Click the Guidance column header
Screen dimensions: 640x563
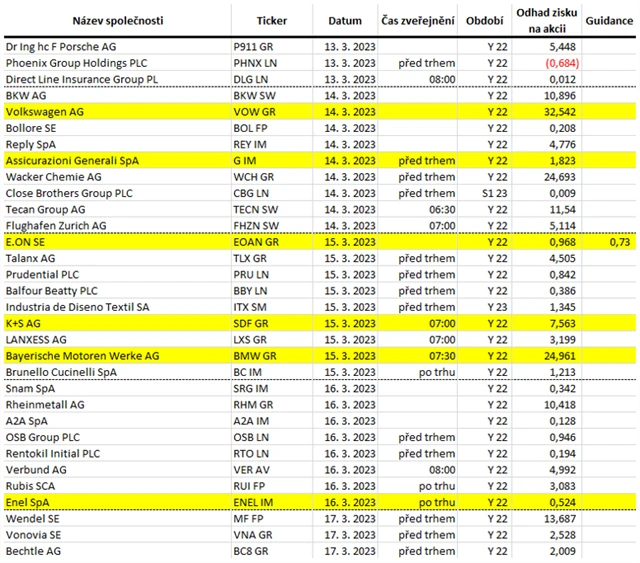coord(608,20)
